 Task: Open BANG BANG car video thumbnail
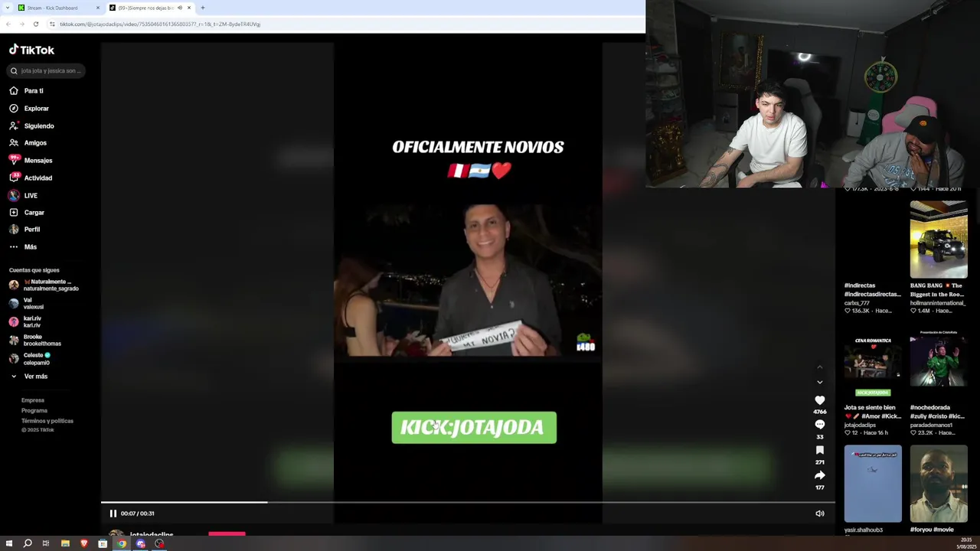(x=939, y=240)
